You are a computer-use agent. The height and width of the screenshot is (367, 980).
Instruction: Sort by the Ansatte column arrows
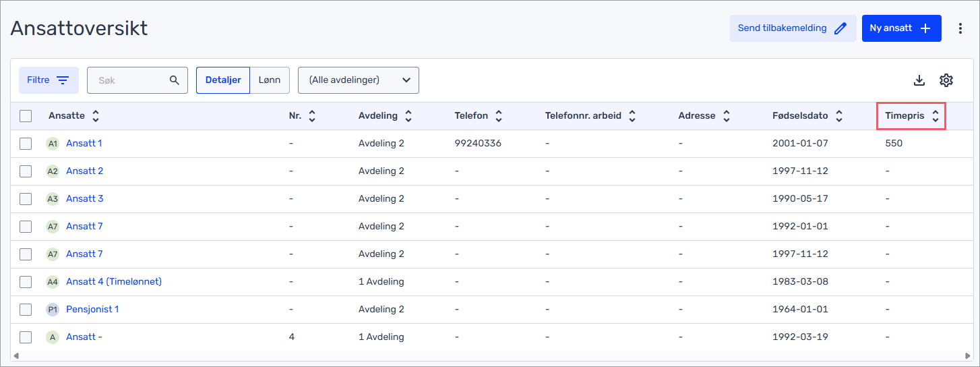click(96, 116)
